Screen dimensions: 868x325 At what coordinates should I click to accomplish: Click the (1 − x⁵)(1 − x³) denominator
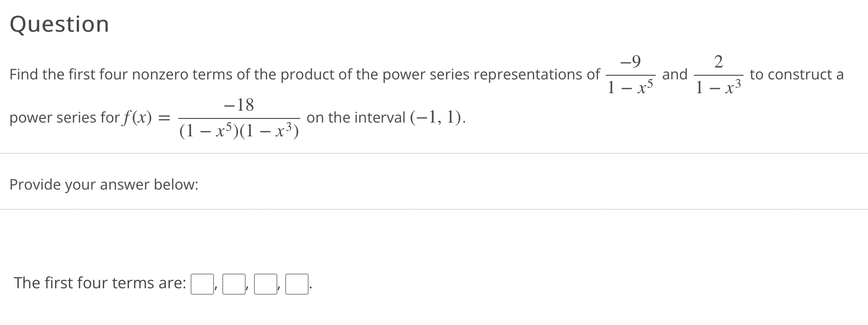[239, 131]
